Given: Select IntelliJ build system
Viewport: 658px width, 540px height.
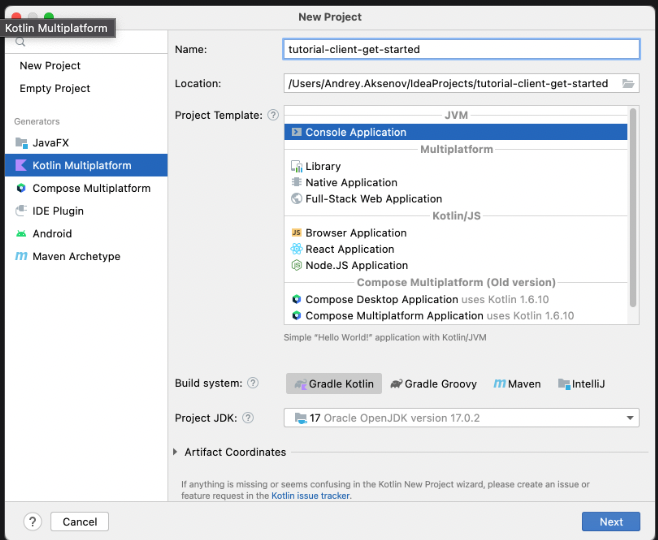Looking at the screenshot, I should point(581,383).
